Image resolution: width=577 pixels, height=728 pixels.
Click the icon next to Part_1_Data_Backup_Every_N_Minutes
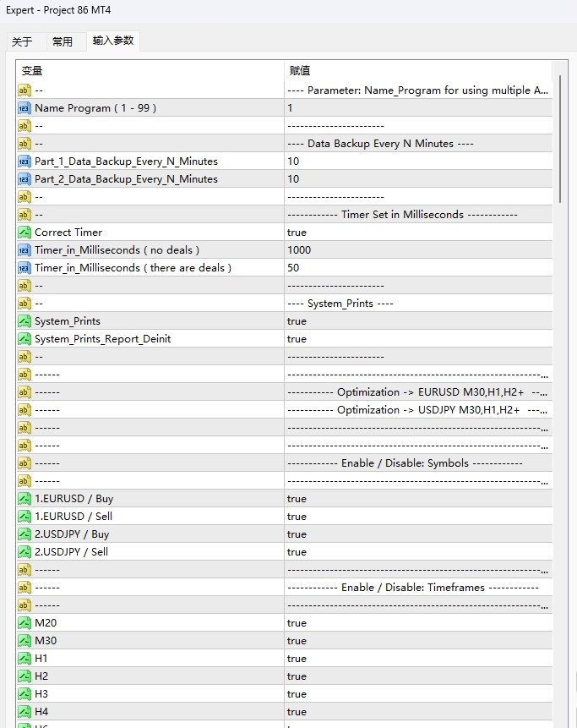(24, 161)
